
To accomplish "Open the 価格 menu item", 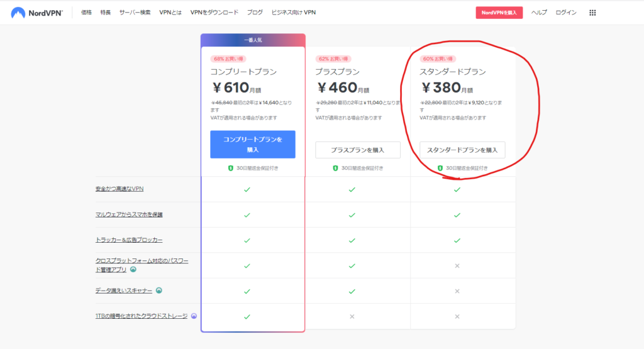I will click(86, 13).
